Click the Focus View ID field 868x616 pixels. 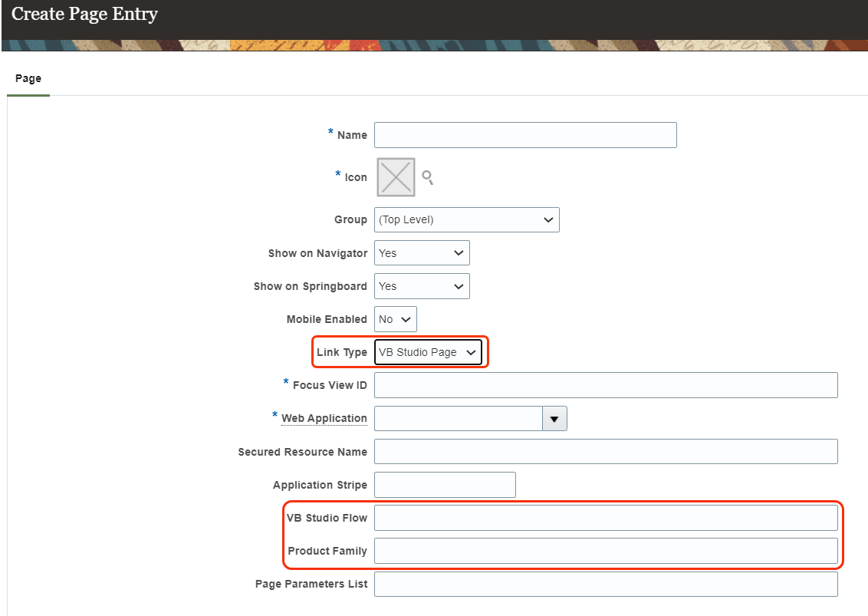tap(606, 384)
